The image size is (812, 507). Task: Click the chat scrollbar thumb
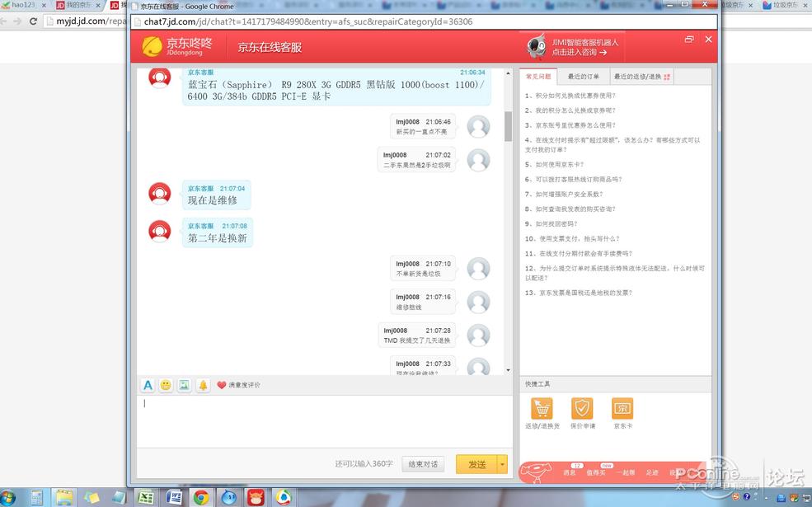tap(508, 126)
